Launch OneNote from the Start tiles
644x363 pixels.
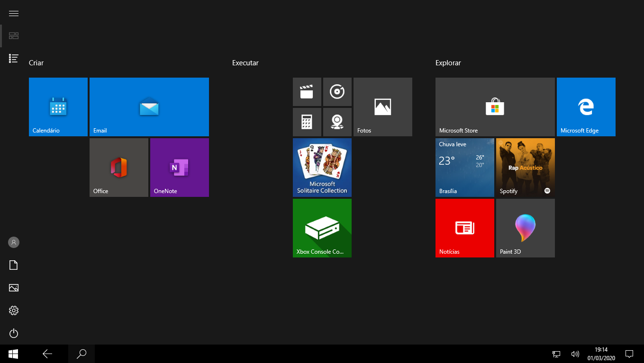(x=180, y=168)
